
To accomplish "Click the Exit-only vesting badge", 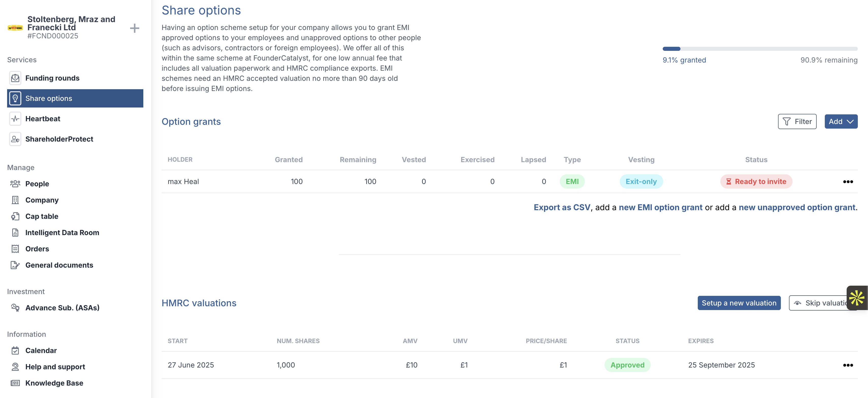I will pos(641,181).
